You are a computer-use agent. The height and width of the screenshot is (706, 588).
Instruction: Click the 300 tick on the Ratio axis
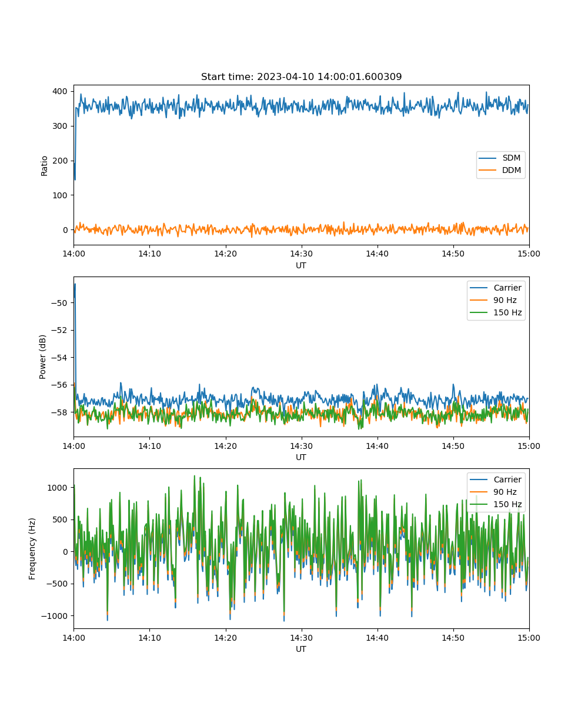coord(61,126)
